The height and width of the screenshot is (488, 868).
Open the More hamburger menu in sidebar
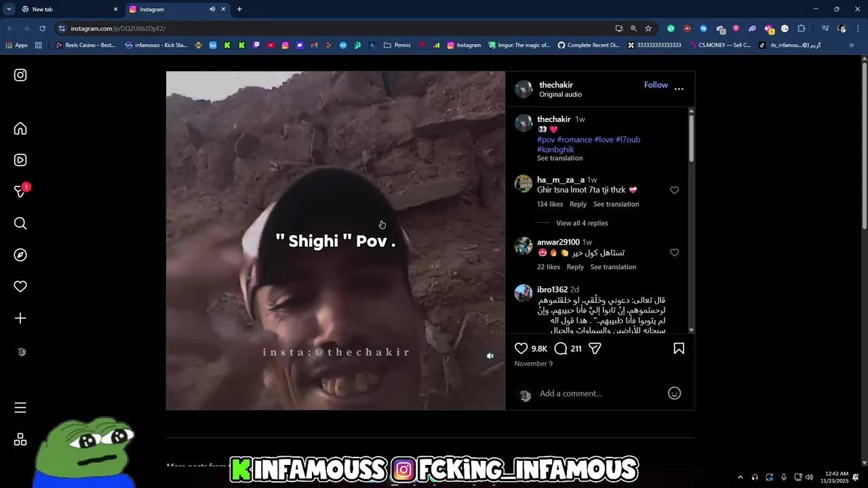coord(20,407)
